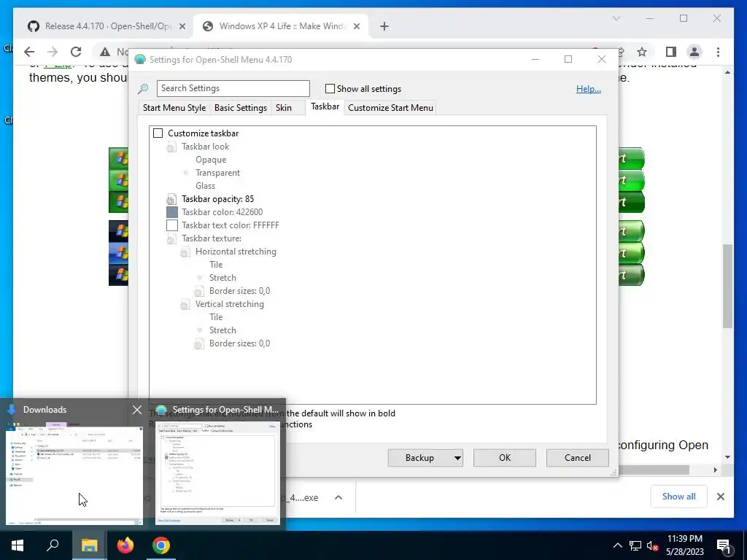Close the Downloads preview thumbnail

[136, 410]
